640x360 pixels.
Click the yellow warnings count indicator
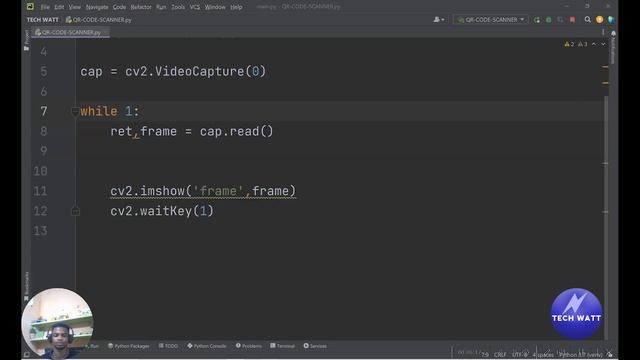tap(569, 44)
